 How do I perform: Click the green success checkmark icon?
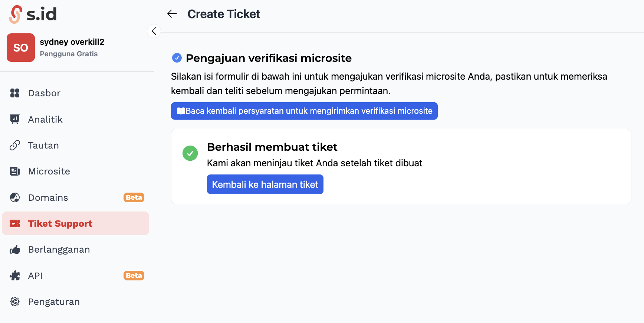[190, 153]
